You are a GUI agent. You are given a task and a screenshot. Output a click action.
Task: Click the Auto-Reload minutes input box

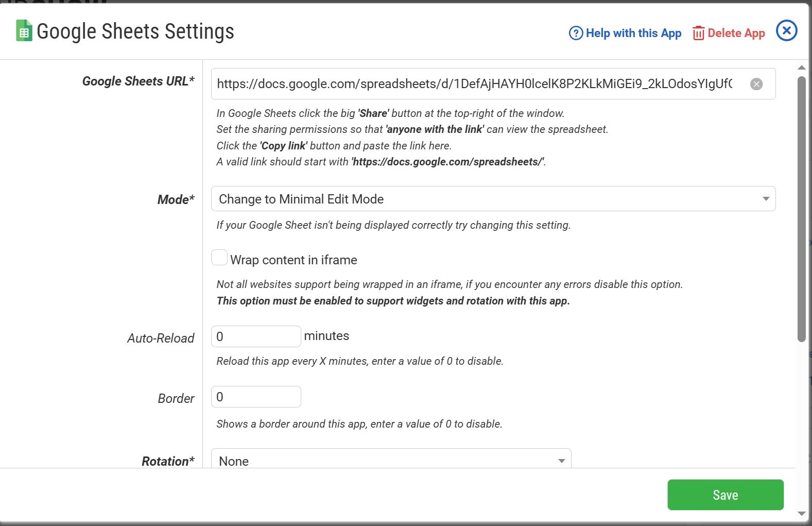(x=256, y=336)
